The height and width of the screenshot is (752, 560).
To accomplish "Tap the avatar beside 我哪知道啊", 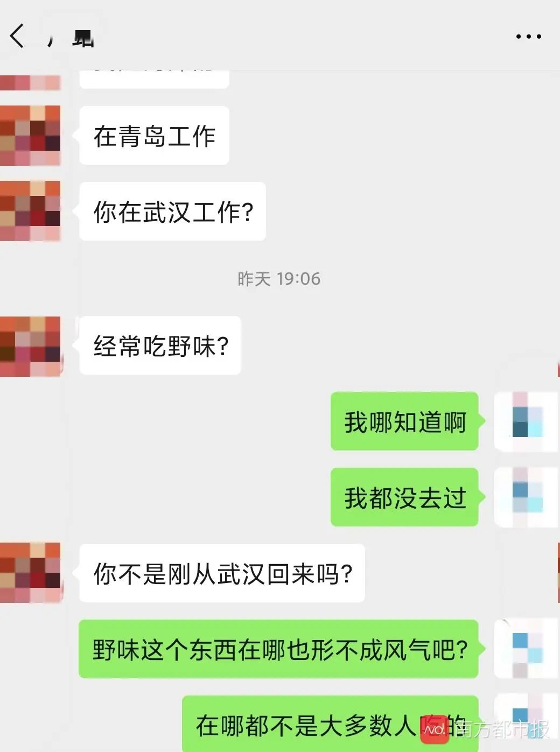I will (526, 421).
